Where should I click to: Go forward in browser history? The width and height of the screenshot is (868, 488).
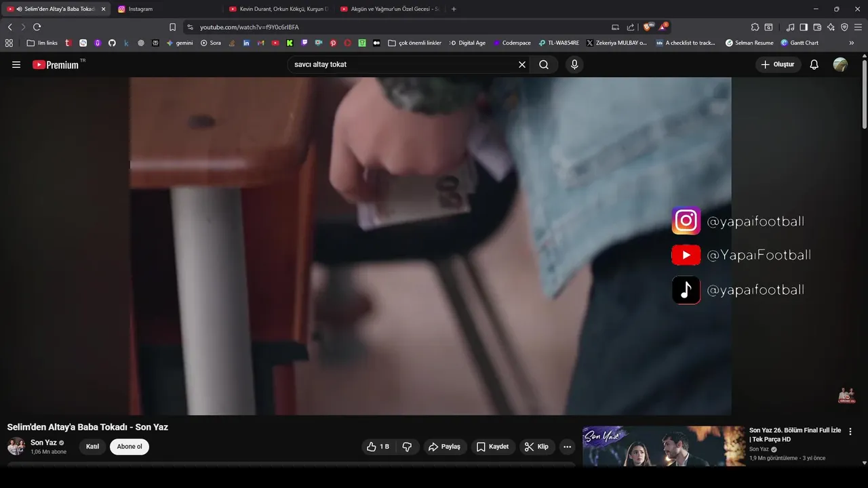point(23,27)
